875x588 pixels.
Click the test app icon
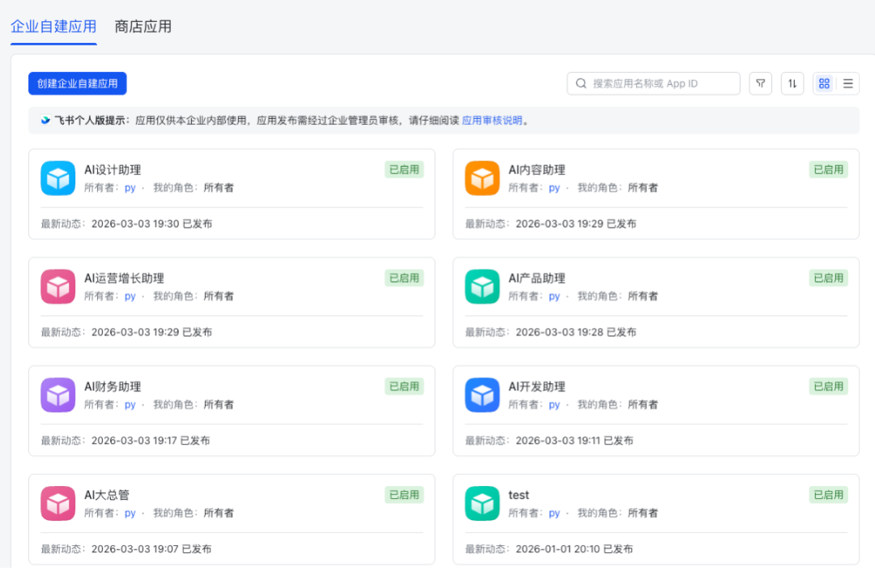coord(482,503)
